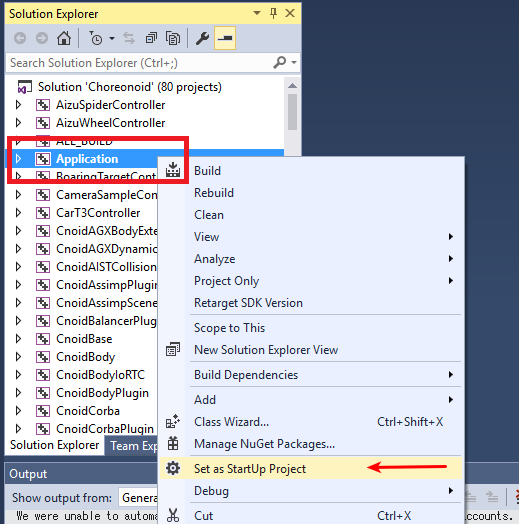Image resolution: width=519 pixels, height=524 pixels.
Task: Choose Build from the context menu
Action: click(311, 171)
